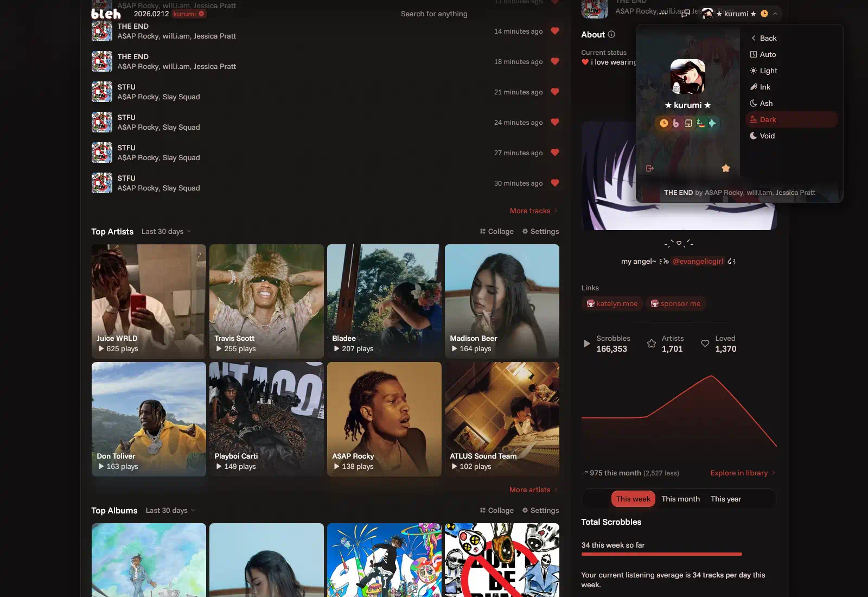868x597 pixels.
Task: Click the star icon on the profile card
Action: point(726,168)
